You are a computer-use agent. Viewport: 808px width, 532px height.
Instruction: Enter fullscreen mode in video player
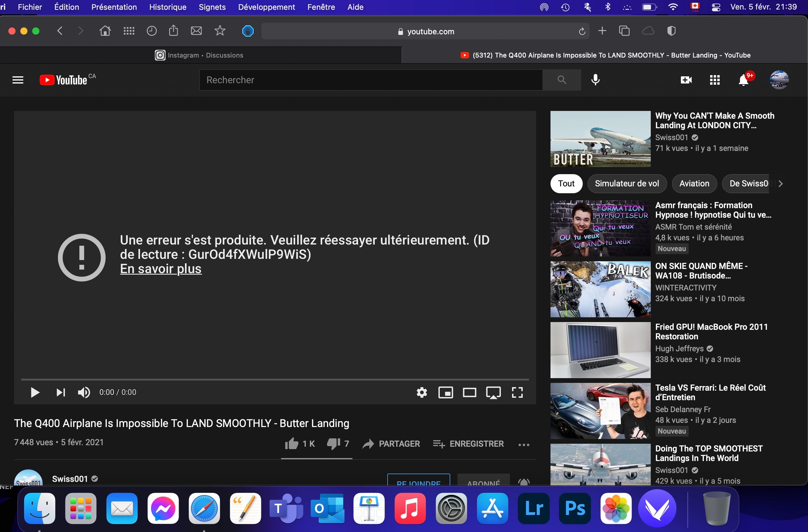(517, 392)
